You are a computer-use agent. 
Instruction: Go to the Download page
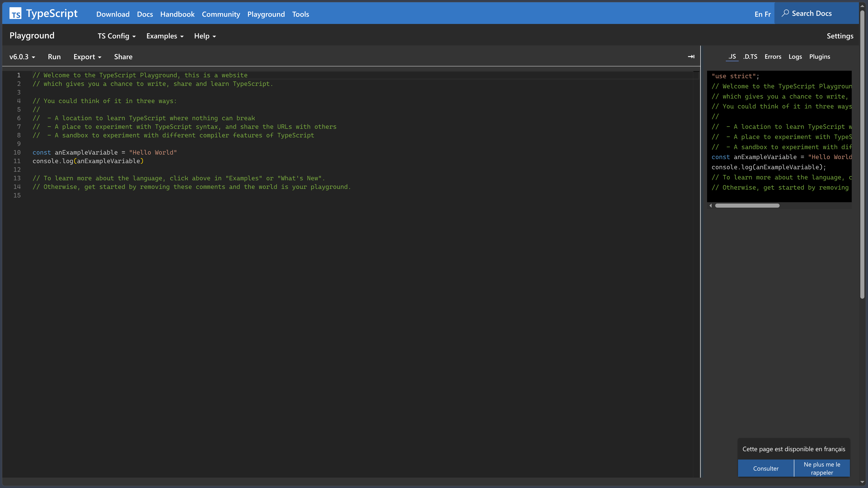tap(113, 14)
